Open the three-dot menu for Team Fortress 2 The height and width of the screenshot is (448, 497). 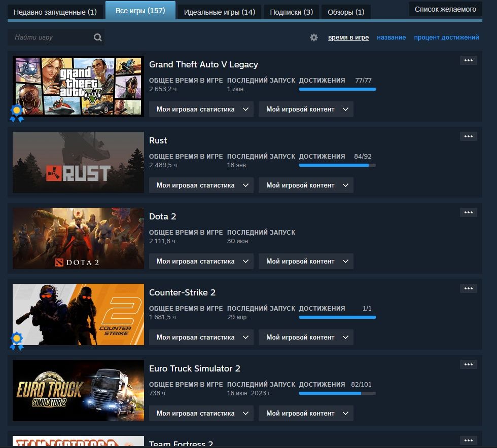[469, 440]
